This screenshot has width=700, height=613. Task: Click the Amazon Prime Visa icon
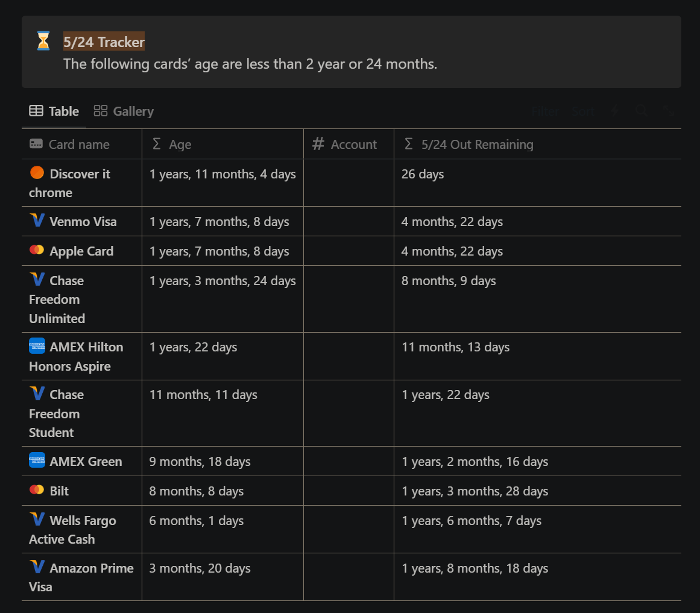pyautogui.click(x=37, y=567)
